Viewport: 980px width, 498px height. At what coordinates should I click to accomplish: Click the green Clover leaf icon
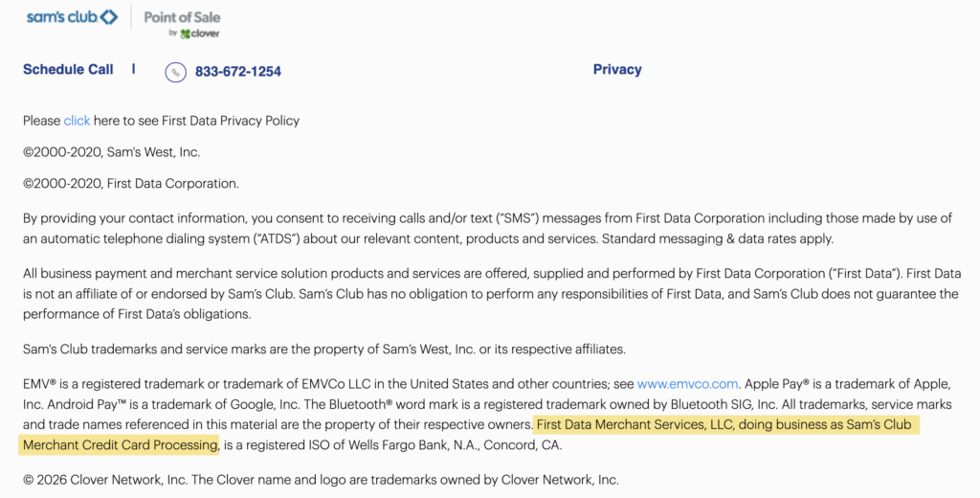(185, 34)
